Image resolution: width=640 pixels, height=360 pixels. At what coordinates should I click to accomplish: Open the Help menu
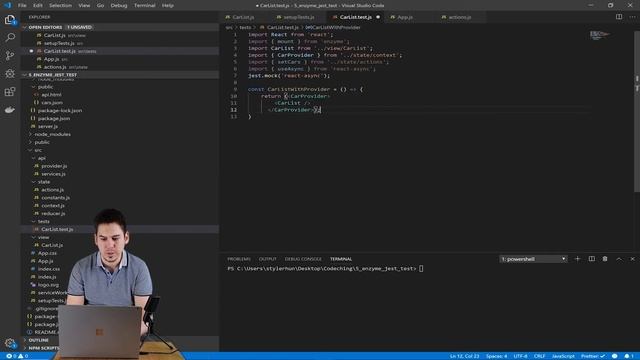pyautogui.click(x=168, y=5)
